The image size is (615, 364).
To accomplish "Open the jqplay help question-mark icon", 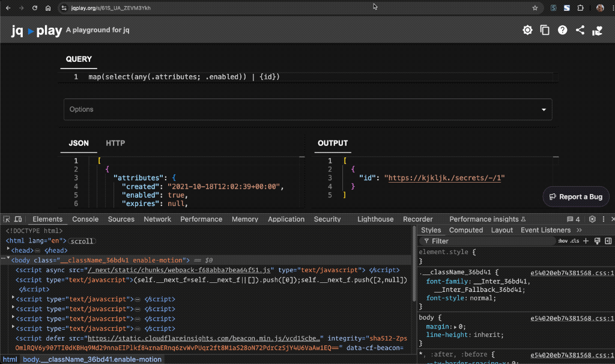I will coord(562,30).
